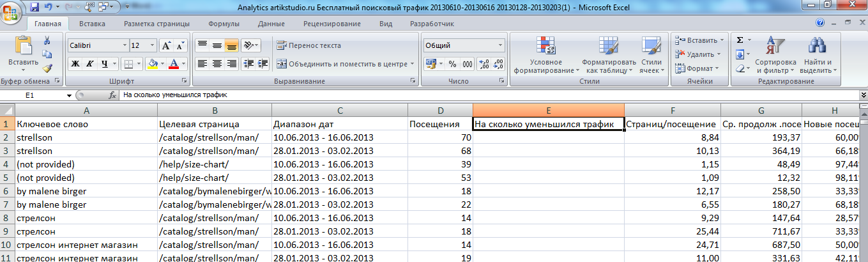Open the Общий number format dropdown
The width and height of the screenshot is (868, 262).
(499, 46)
